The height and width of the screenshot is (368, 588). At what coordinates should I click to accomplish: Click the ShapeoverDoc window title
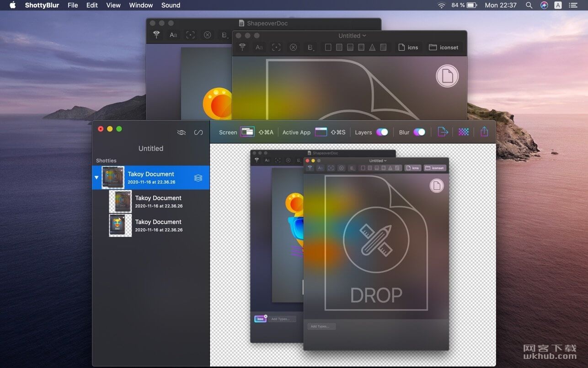pos(267,23)
